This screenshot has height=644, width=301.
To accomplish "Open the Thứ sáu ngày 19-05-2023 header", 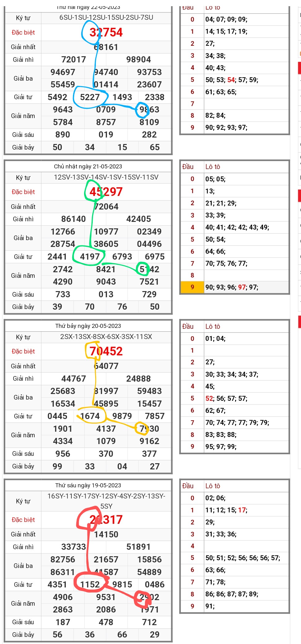I will (x=88, y=485).
